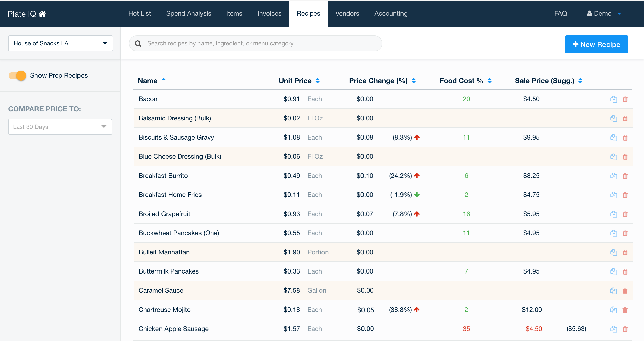Expand the Last 30 Days comparison dropdown

(x=60, y=127)
